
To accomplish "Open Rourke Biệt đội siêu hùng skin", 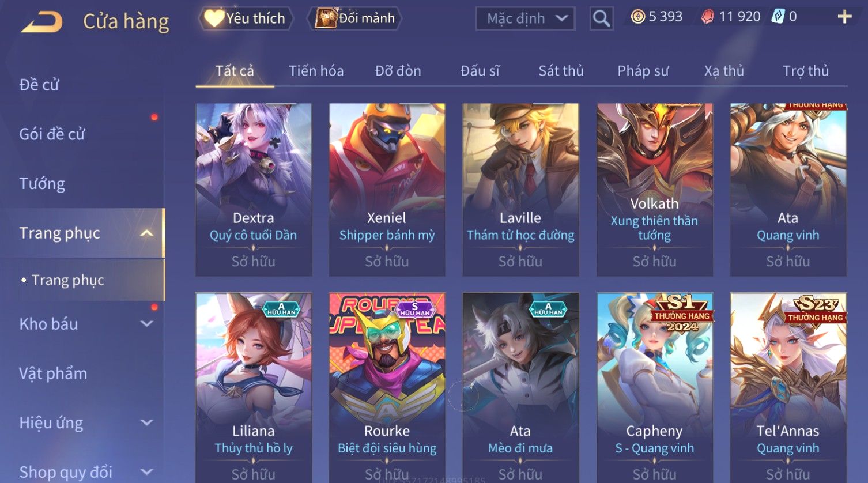I will pos(387,387).
